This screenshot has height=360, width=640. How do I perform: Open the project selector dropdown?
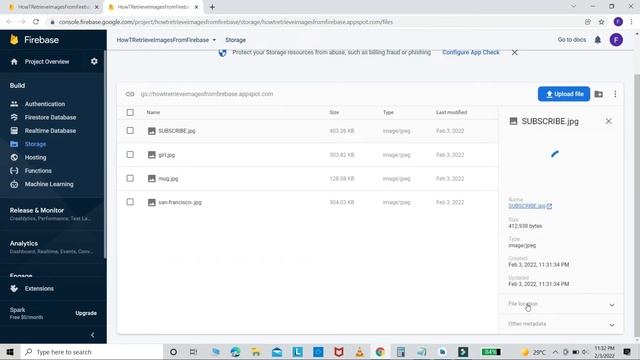tap(166, 40)
